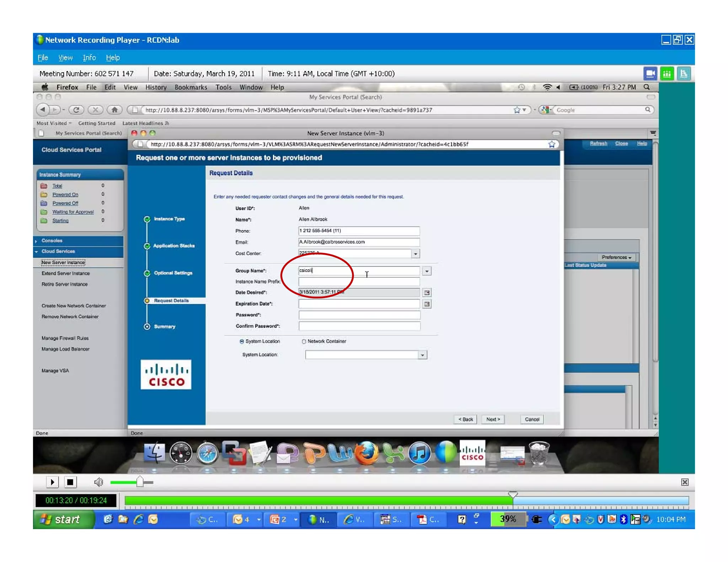
Task: Select Manage Firewall Rules in sidebar
Action: pyautogui.click(x=65, y=338)
